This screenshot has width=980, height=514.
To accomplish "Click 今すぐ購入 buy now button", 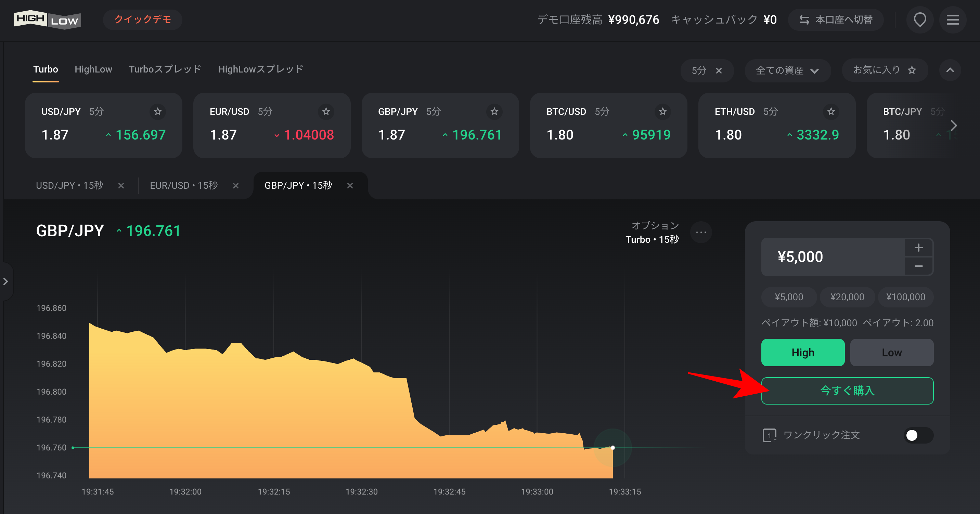I will click(x=847, y=390).
